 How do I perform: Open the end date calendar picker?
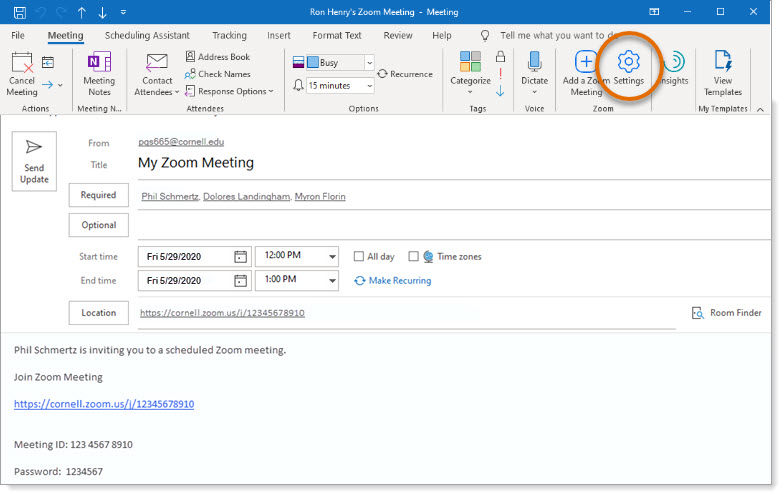click(240, 280)
